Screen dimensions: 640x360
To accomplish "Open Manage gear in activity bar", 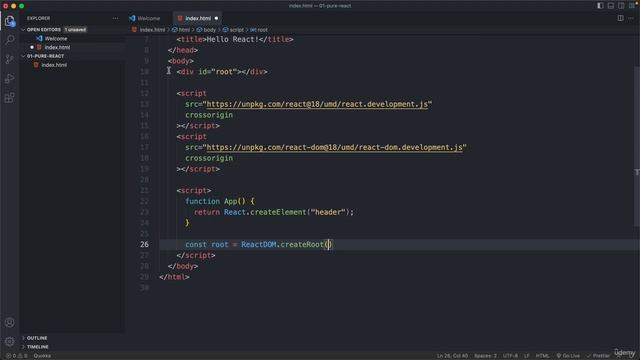I will pyautogui.click(x=9, y=341).
